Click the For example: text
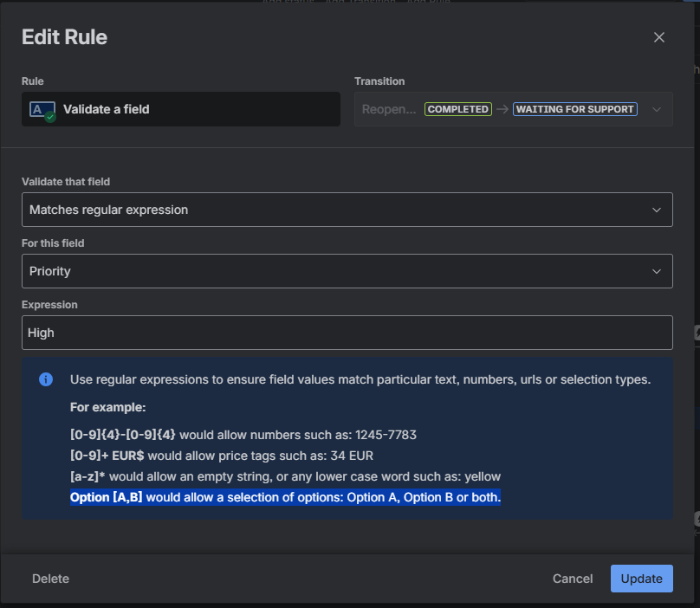 pos(108,407)
